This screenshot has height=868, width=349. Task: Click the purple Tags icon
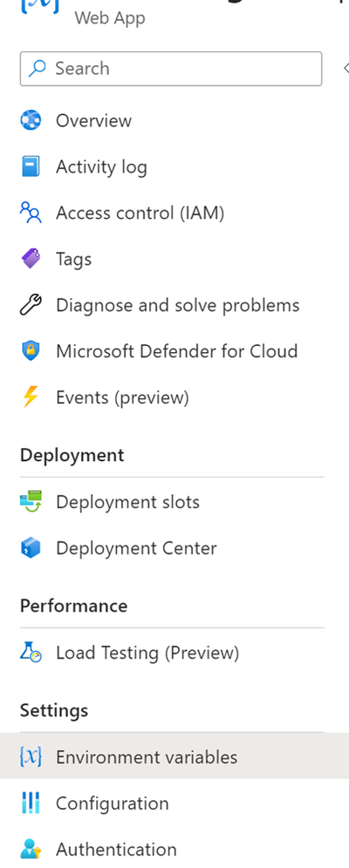click(31, 259)
